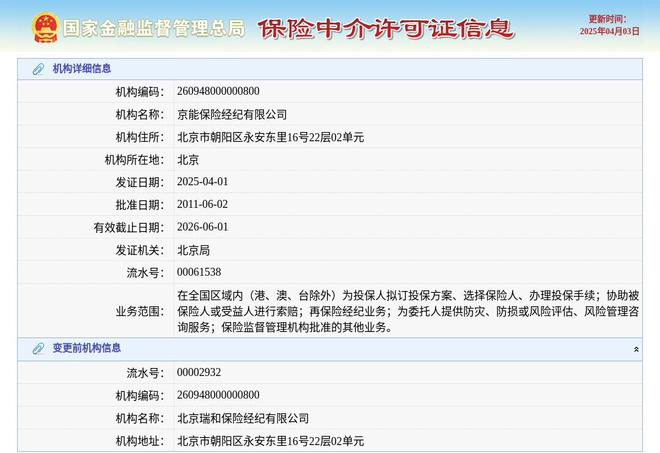This screenshot has height=453, width=660.
Task: Click the 发证日期 label
Action: [x=140, y=182]
